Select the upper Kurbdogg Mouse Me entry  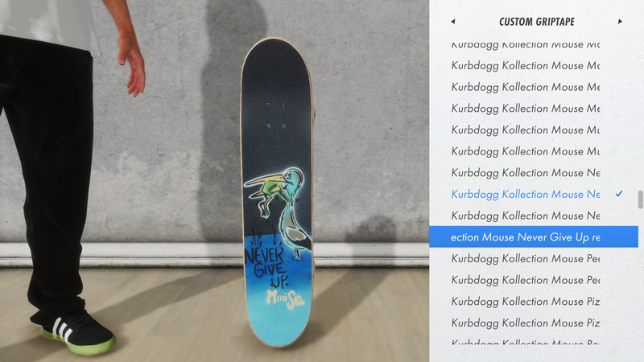tap(526, 87)
